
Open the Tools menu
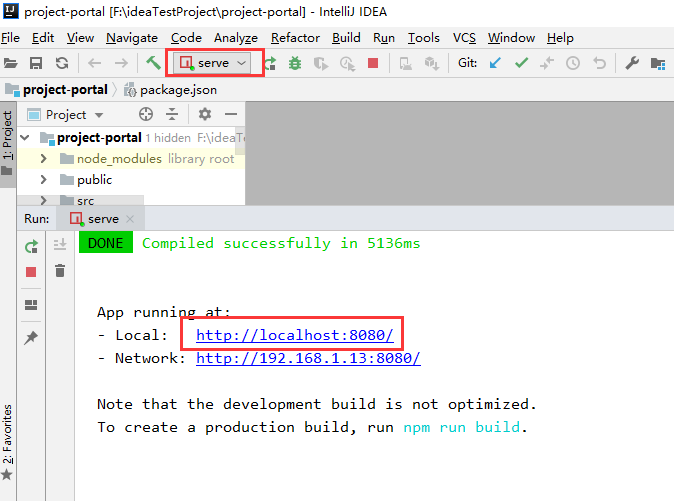pyautogui.click(x=424, y=38)
